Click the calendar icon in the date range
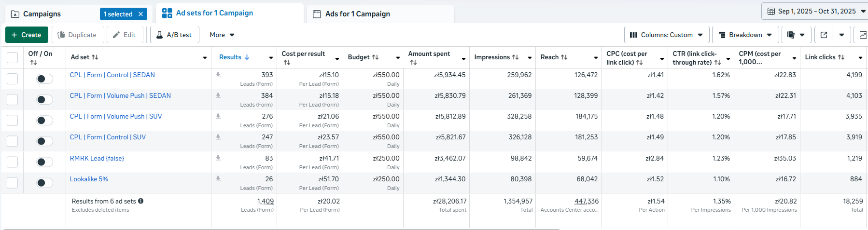 click(771, 11)
